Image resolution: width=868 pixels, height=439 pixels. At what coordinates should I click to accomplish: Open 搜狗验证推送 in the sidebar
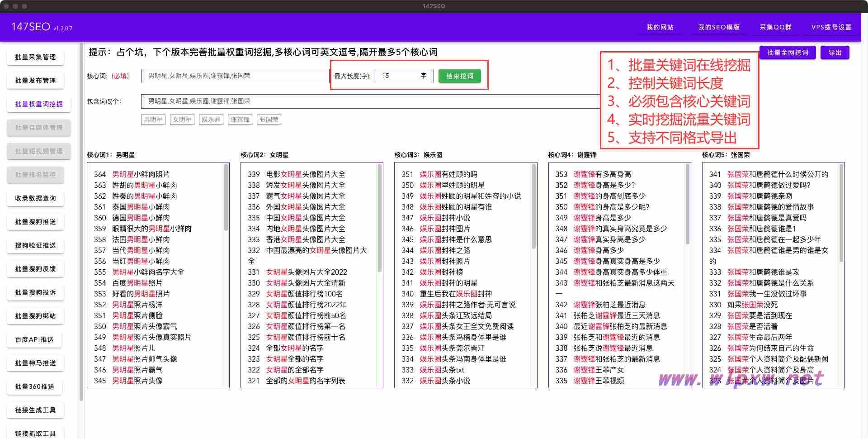tap(35, 245)
